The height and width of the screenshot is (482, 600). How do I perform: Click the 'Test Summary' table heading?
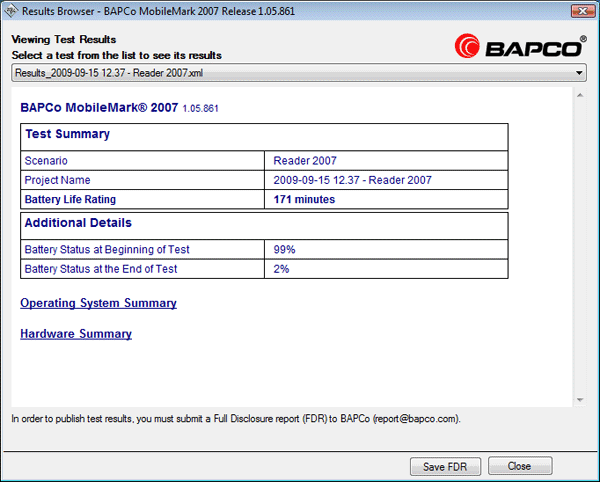click(x=67, y=134)
